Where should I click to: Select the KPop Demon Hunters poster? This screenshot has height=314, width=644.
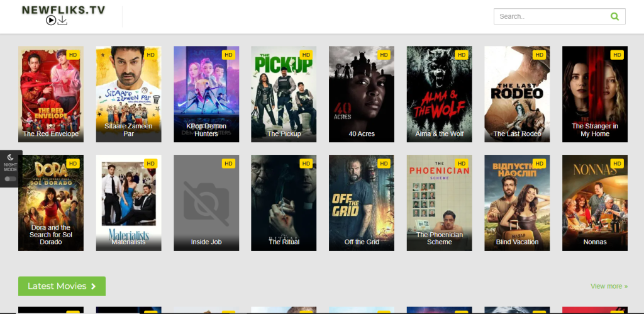point(206,94)
